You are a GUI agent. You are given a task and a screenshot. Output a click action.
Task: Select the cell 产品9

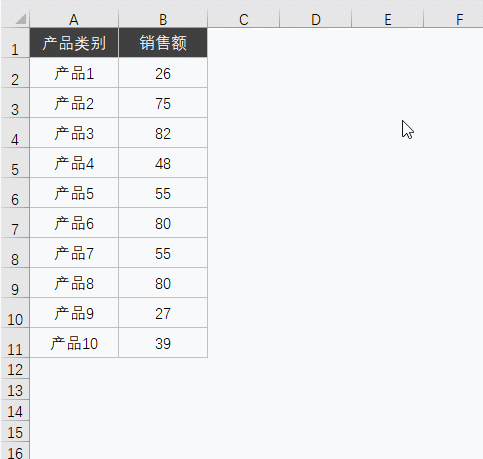point(74,313)
